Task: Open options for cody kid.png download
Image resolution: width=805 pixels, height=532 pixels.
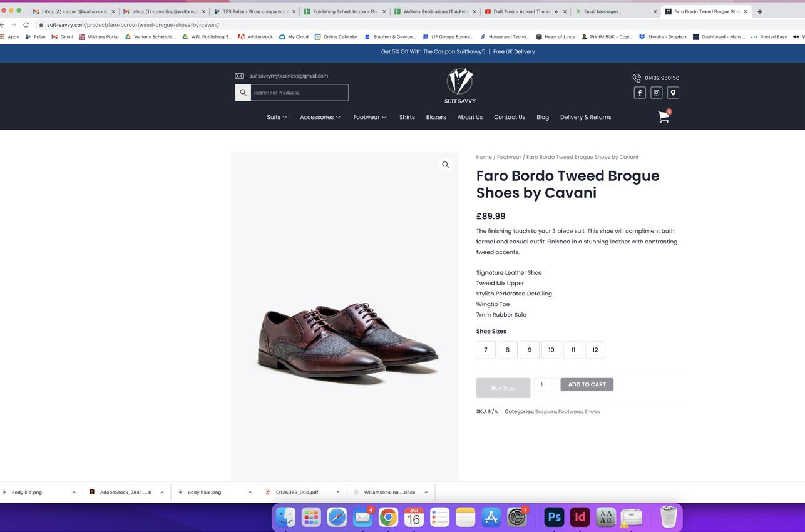Action: point(74,493)
